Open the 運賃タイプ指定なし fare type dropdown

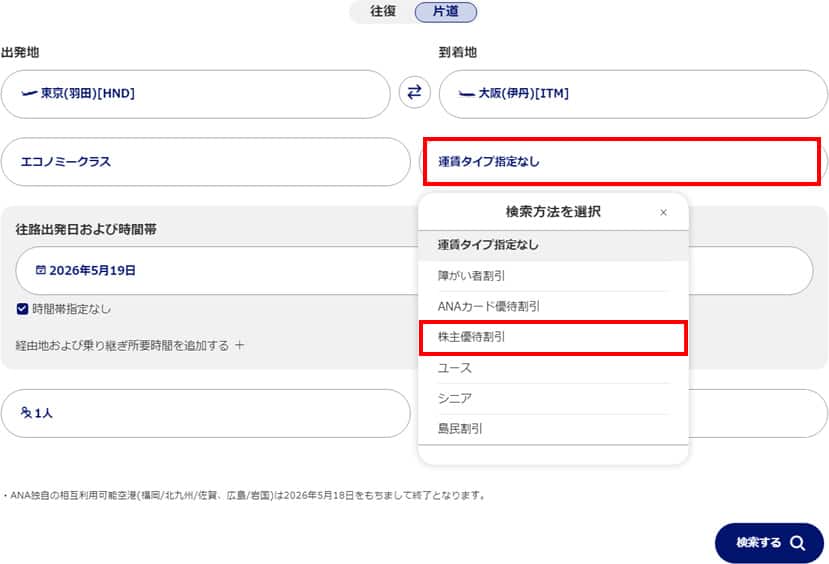click(621, 161)
